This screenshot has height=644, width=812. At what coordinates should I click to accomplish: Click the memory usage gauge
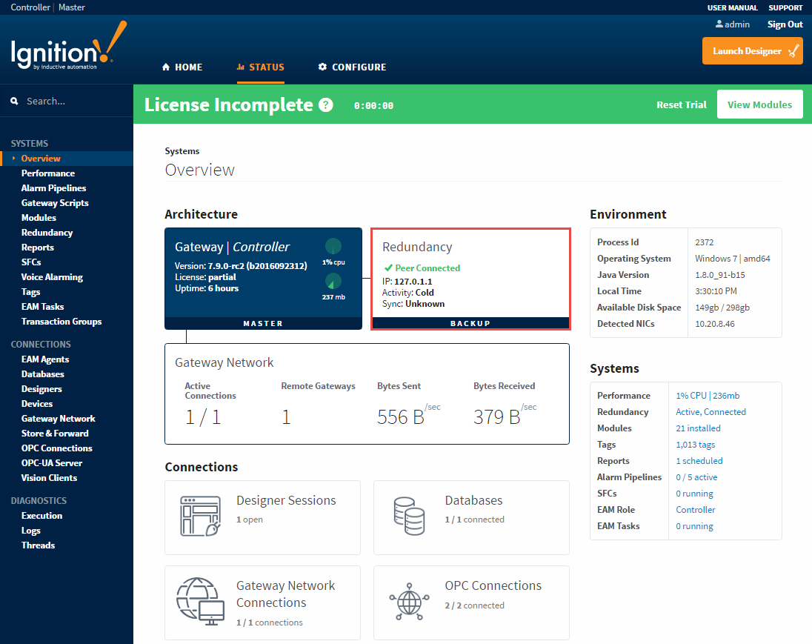pyautogui.click(x=333, y=282)
